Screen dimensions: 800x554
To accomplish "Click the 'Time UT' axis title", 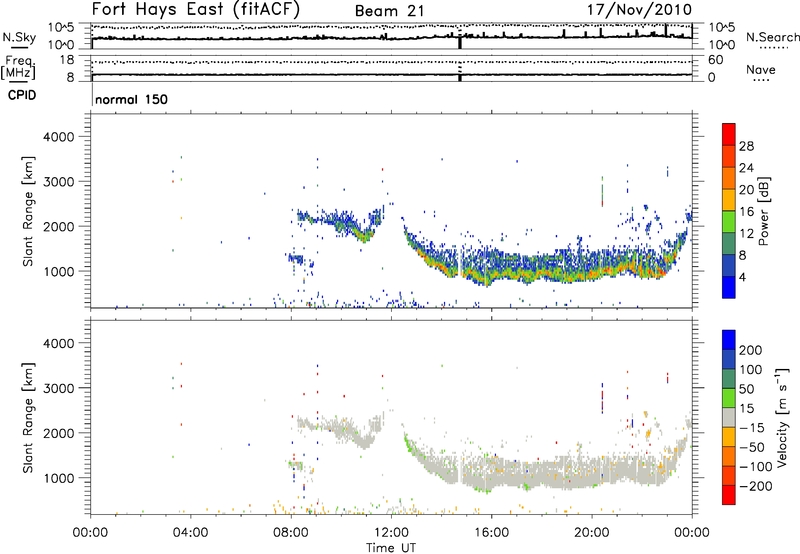I will tap(391, 548).
